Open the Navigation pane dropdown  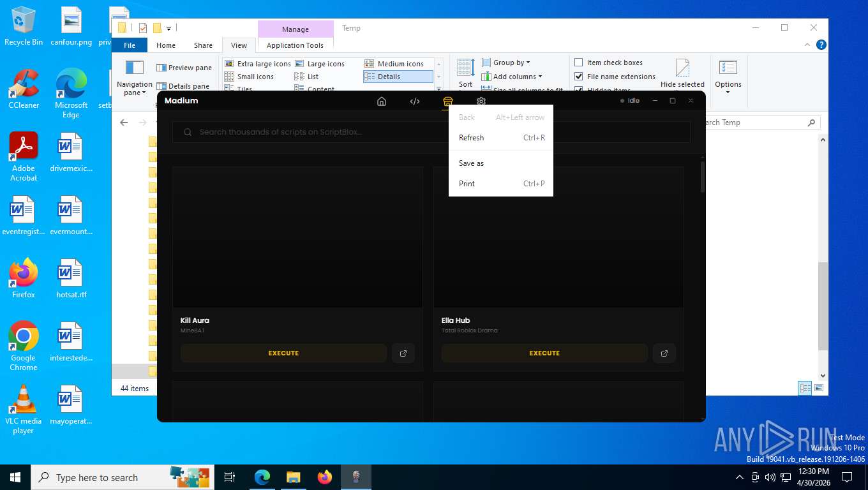pyautogui.click(x=134, y=78)
